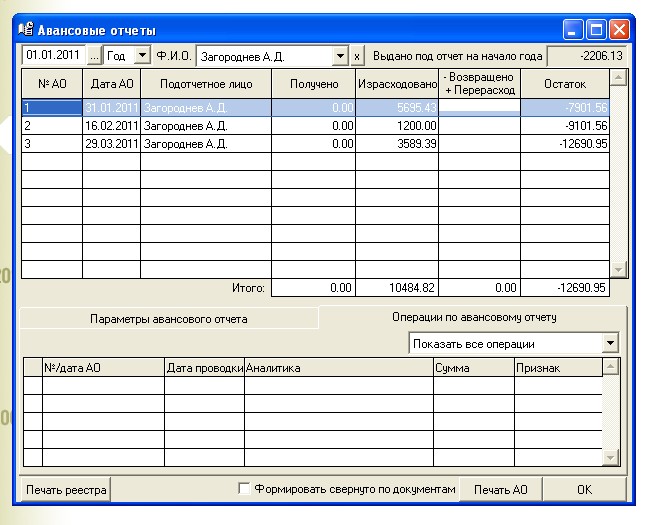
Task: Click the ellipsis button next to the date field
Action: pyautogui.click(x=94, y=57)
